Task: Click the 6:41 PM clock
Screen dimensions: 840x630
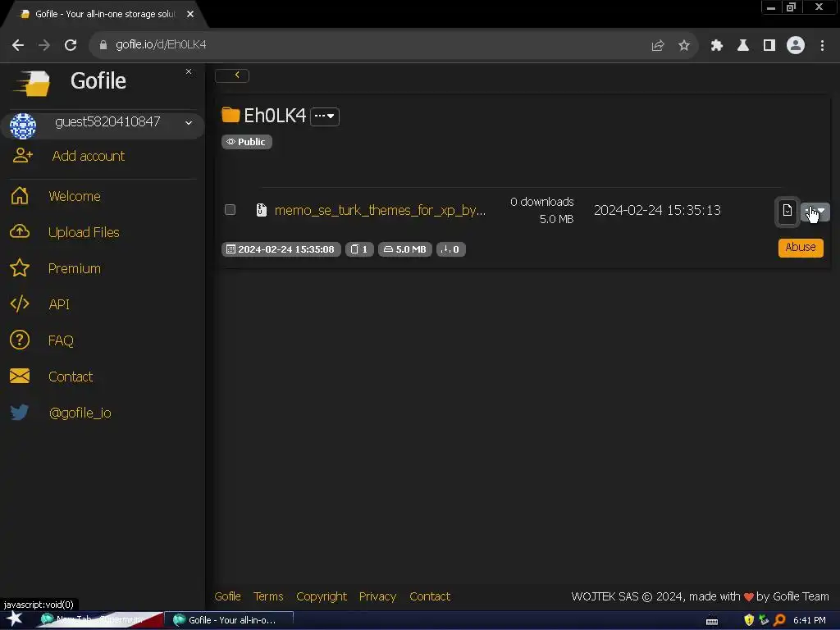Action: tap(810, 620)
